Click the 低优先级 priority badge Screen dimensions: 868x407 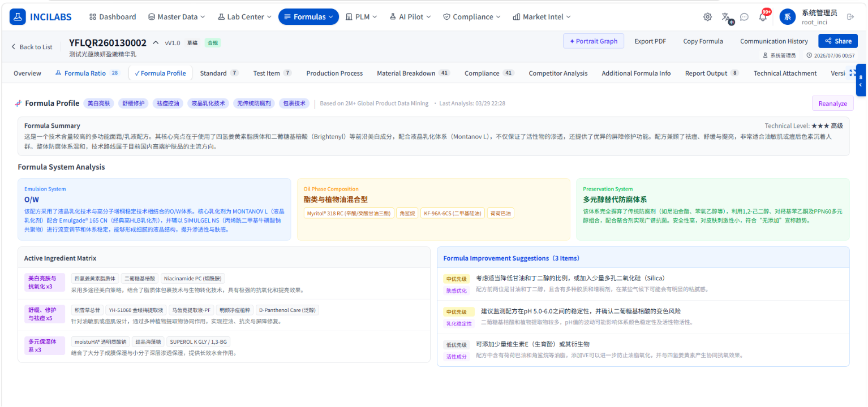point(457,345)
